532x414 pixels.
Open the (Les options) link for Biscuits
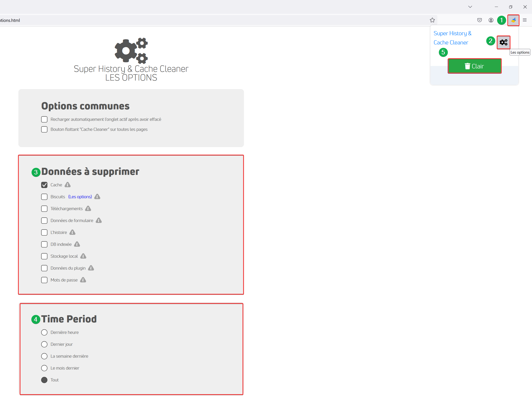click(80, 197)
